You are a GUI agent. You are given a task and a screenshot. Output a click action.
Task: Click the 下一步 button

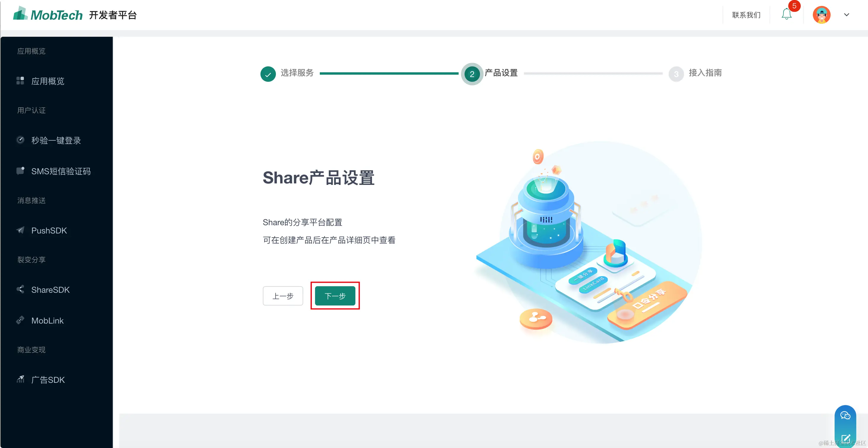(335, 296)
